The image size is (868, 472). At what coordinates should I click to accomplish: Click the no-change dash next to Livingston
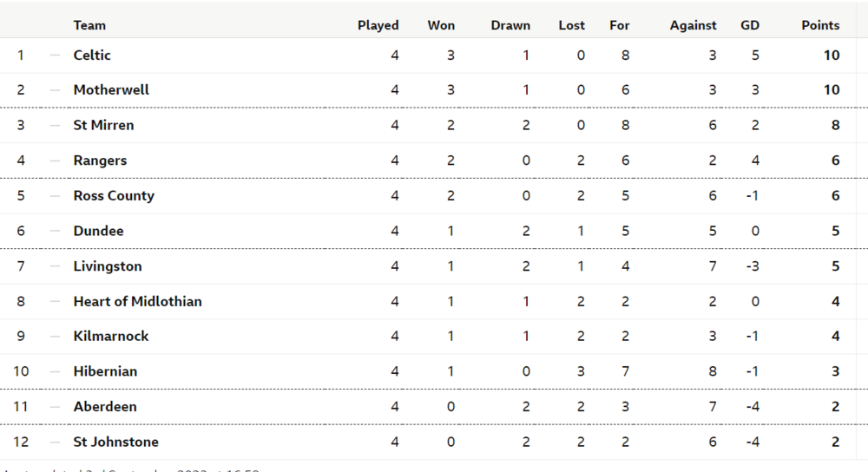pos(56,266)
